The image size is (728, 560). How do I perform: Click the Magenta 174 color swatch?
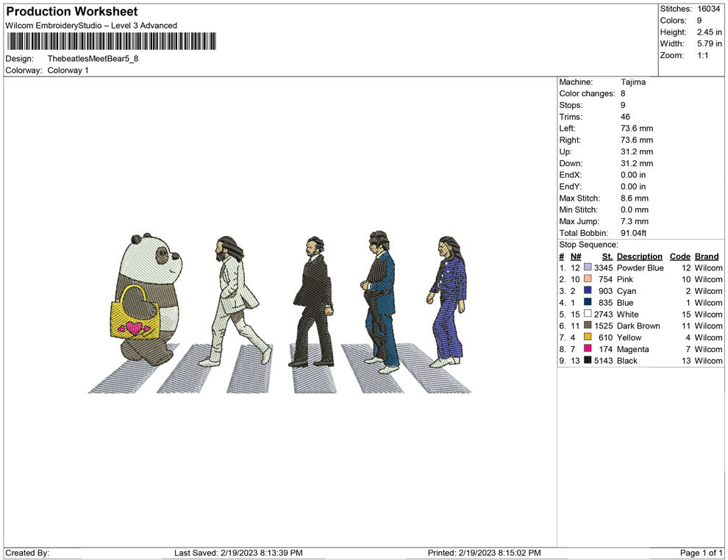[x=588, y=348]
